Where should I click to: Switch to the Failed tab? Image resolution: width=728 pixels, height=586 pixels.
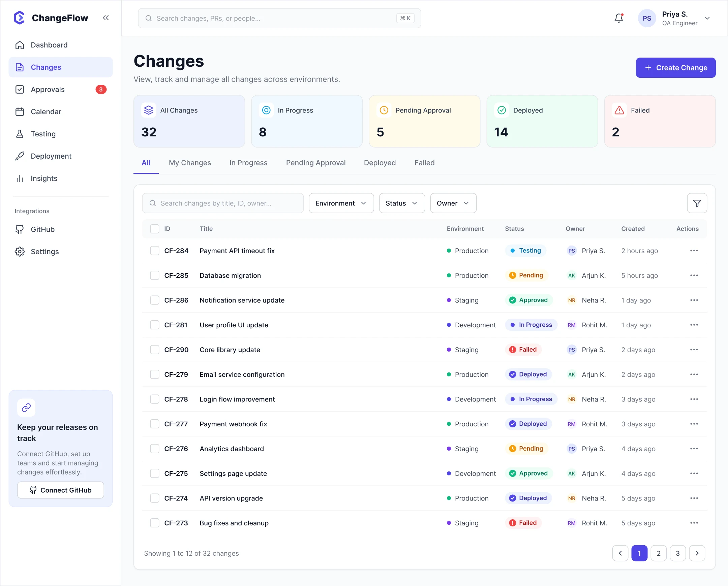point(424,163)
